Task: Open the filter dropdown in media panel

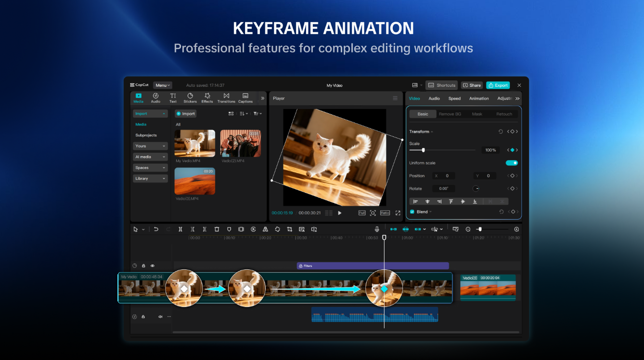Action: 258,114
